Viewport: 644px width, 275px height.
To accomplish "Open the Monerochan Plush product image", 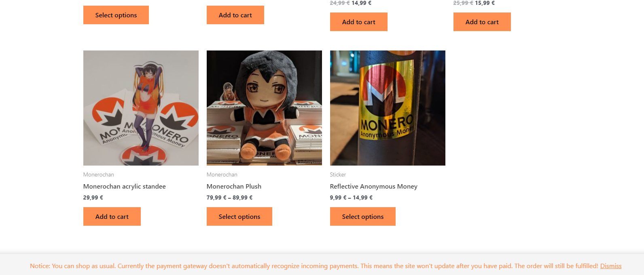I will tap(264, 108).
